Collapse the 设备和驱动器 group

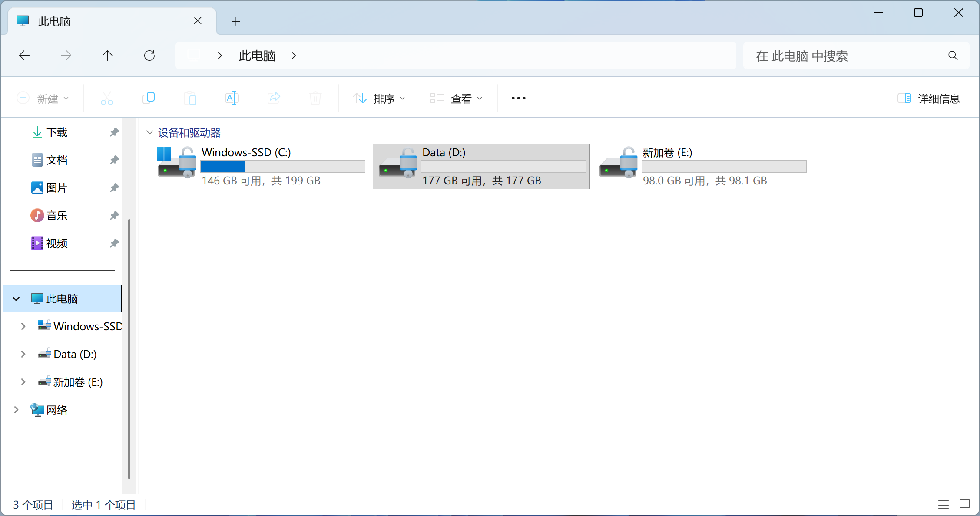pyautogui.click(x=150, y=132)
